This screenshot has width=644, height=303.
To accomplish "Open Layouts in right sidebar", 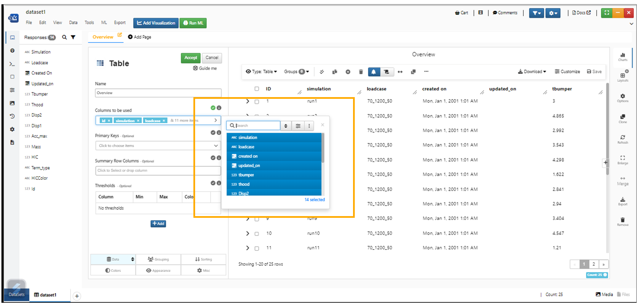I will click(623, 77).
